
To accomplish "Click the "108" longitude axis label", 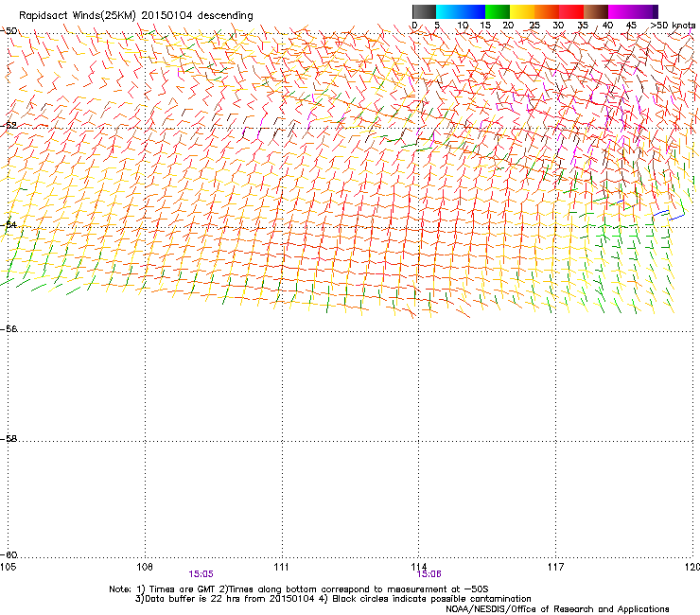I will pos(145,567).
